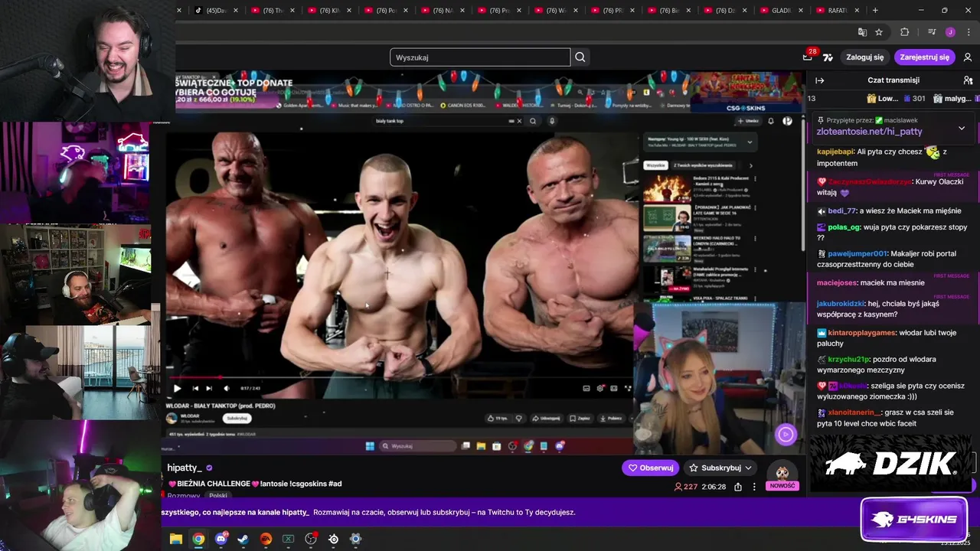Viewport: 980px width, 551px height.
Task: Open zloteantosie.net/hi_patty link
Action: pos(869,132)
